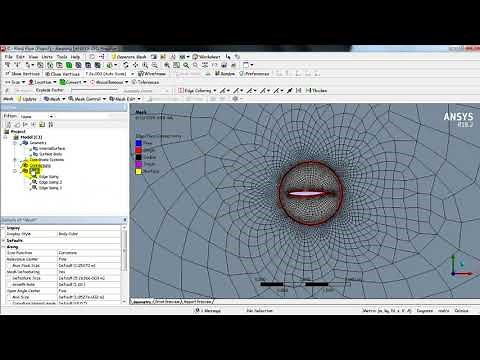Open the Name filter dropdown in Outline
The height and width of the screenshot is (360, 480).
[x=37, y=116]
